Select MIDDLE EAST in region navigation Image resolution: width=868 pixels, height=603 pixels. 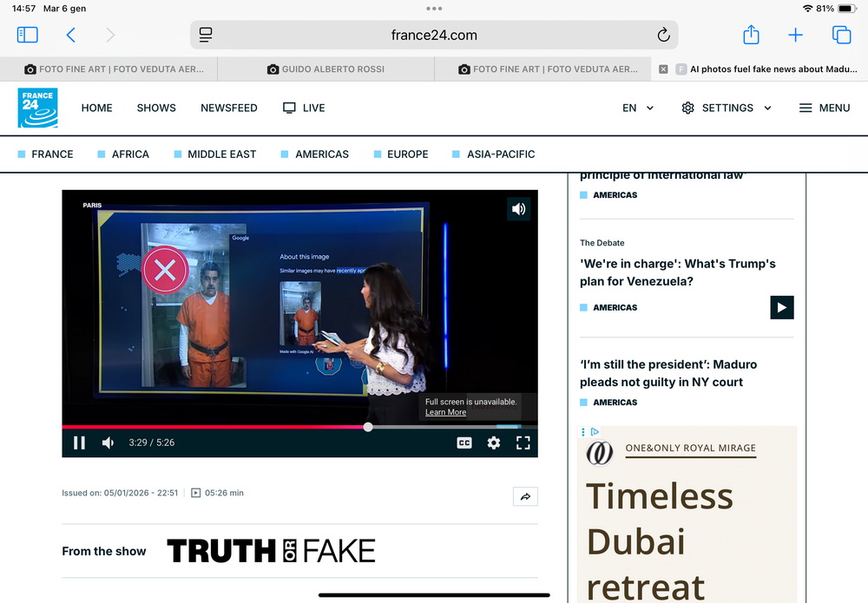[x=221, y=154]
